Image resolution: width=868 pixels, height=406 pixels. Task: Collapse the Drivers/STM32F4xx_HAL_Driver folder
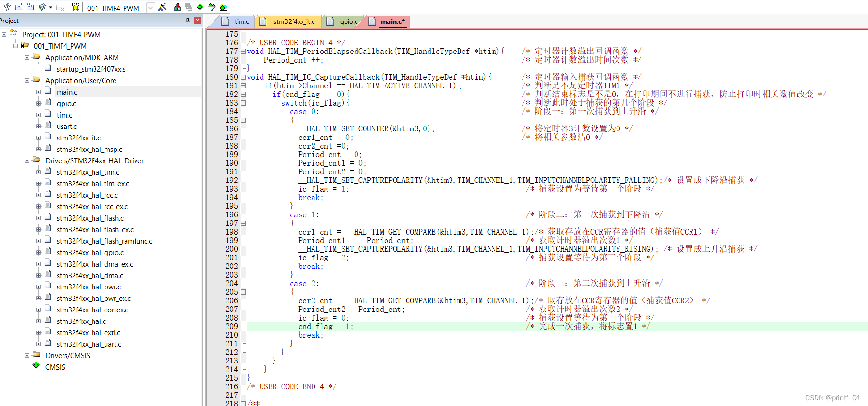[x=27, y=160]
